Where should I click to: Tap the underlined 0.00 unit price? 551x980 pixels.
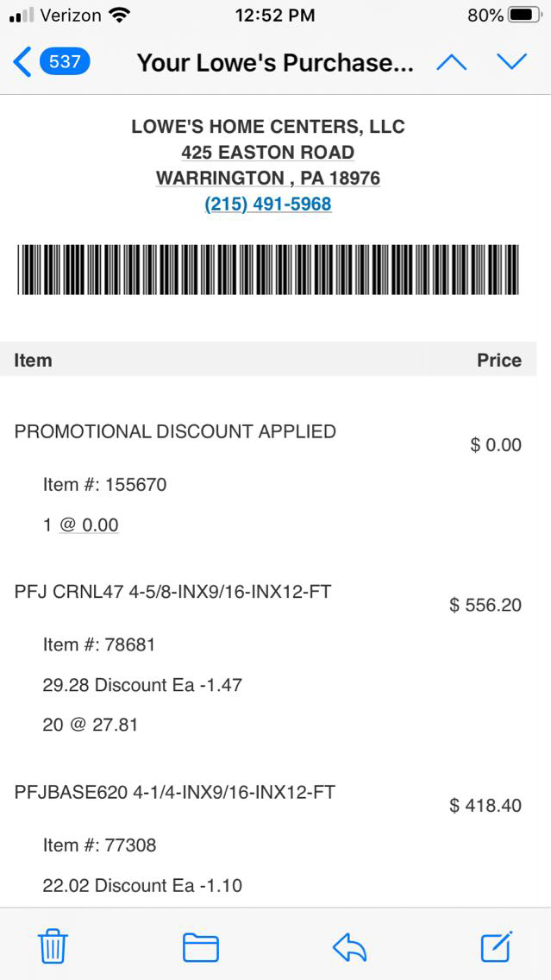89,525
